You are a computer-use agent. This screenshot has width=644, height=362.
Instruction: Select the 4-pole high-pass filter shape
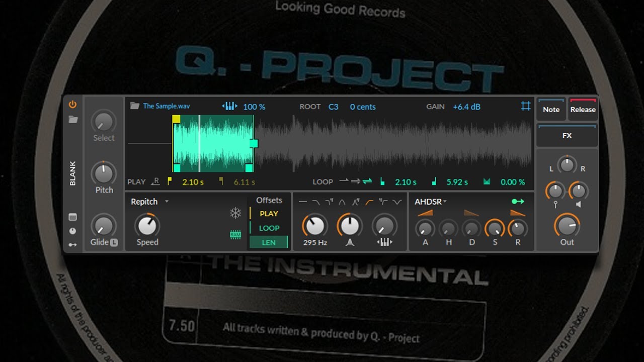383,202
